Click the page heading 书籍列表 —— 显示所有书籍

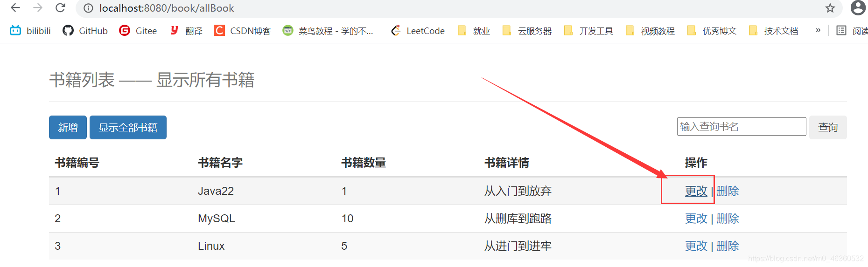[152, 80]
